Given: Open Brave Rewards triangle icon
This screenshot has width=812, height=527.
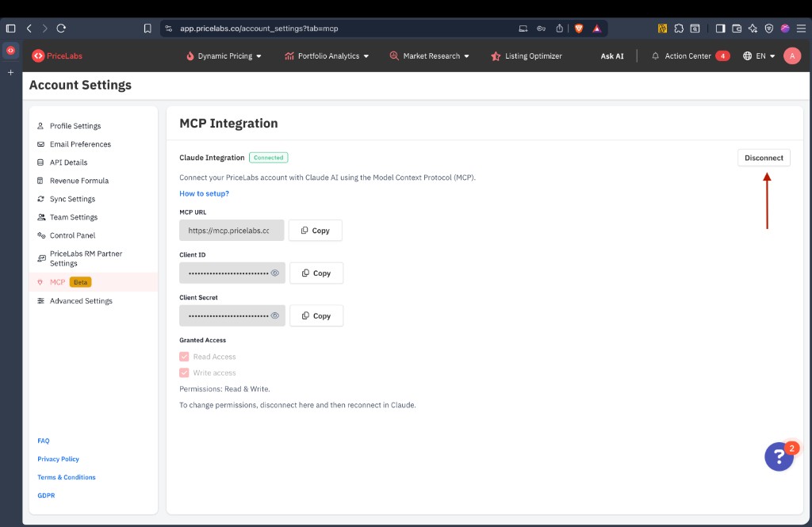Looking at the screenshot, I should click(597, 29).
